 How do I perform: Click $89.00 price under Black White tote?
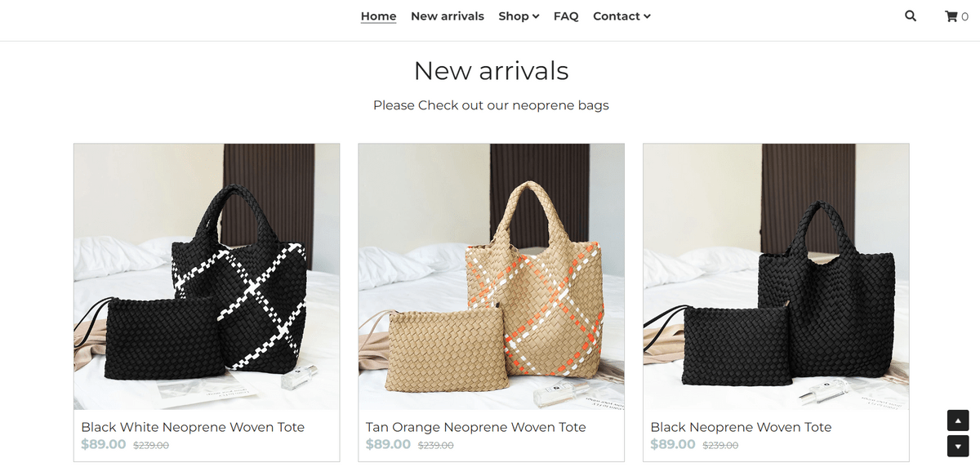104,445
